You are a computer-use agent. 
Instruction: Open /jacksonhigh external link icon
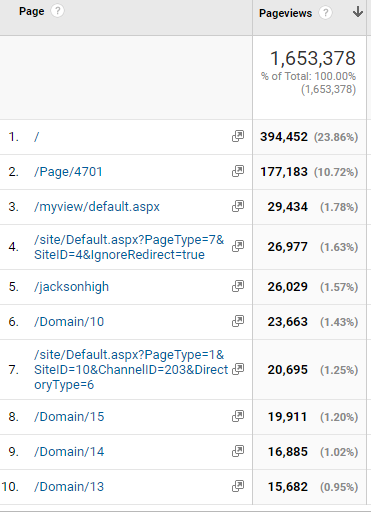click(x=238, y=286)
